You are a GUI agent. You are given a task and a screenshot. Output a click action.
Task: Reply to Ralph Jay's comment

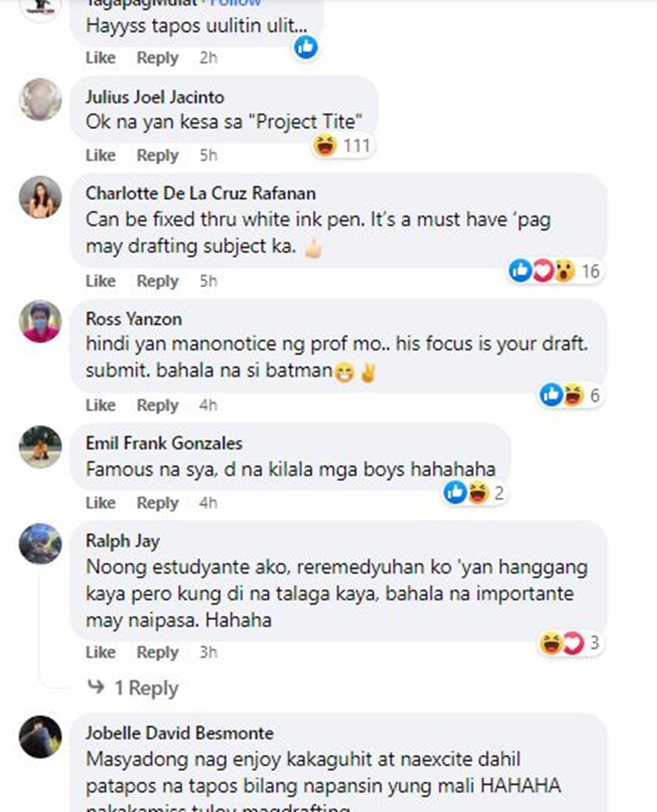pos(158,652)
